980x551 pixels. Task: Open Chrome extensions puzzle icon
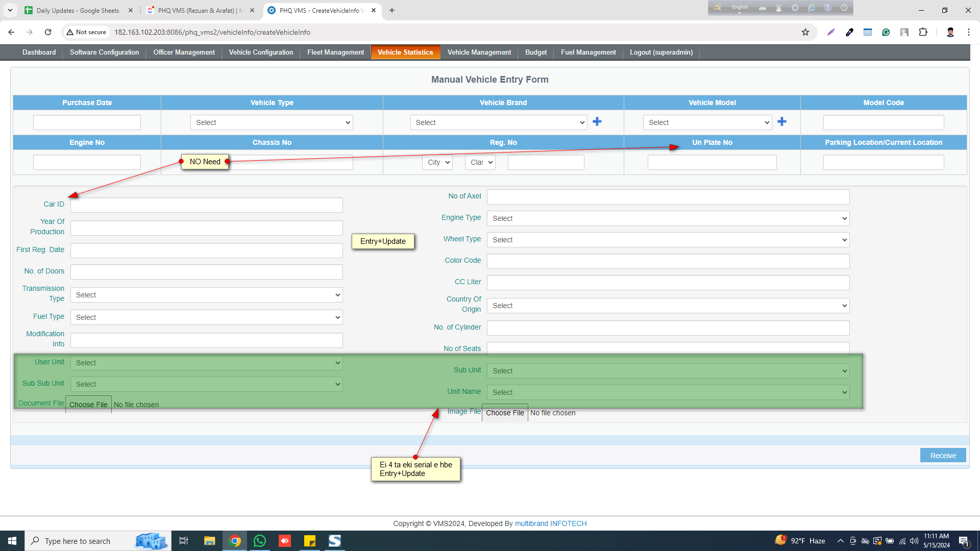click(923, 32)
